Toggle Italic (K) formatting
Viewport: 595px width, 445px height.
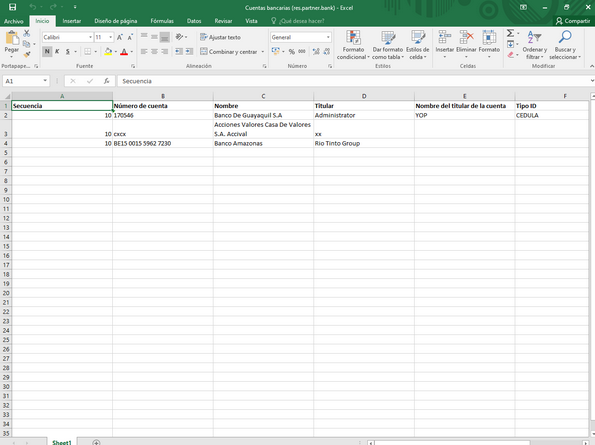click(57, 52)
